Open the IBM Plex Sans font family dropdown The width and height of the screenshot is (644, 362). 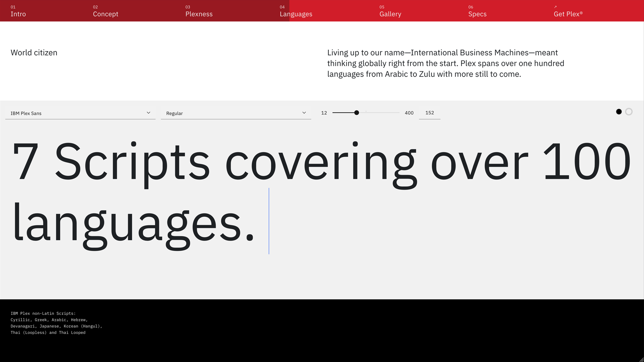(x=80, y=113)
